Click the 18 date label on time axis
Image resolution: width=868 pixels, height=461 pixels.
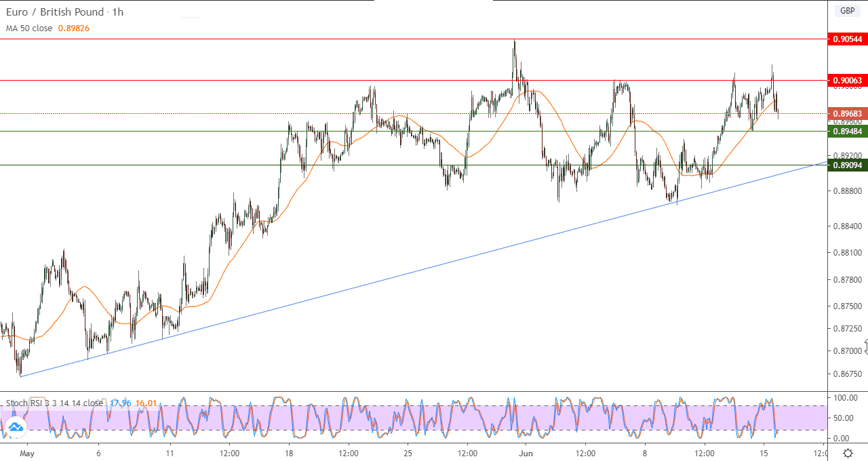point(289,453)
